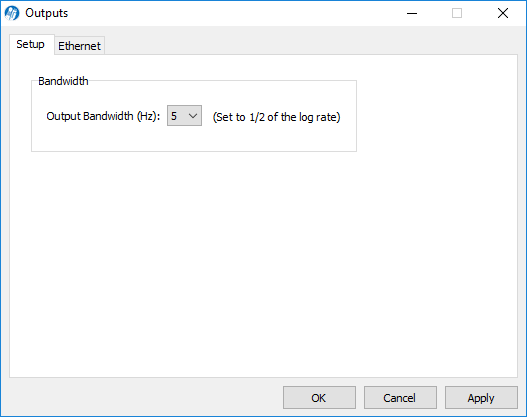Open the Output Bandwidth (Hz) combo box
Screen dimensions: 527x417
click(x=185, y=116)
